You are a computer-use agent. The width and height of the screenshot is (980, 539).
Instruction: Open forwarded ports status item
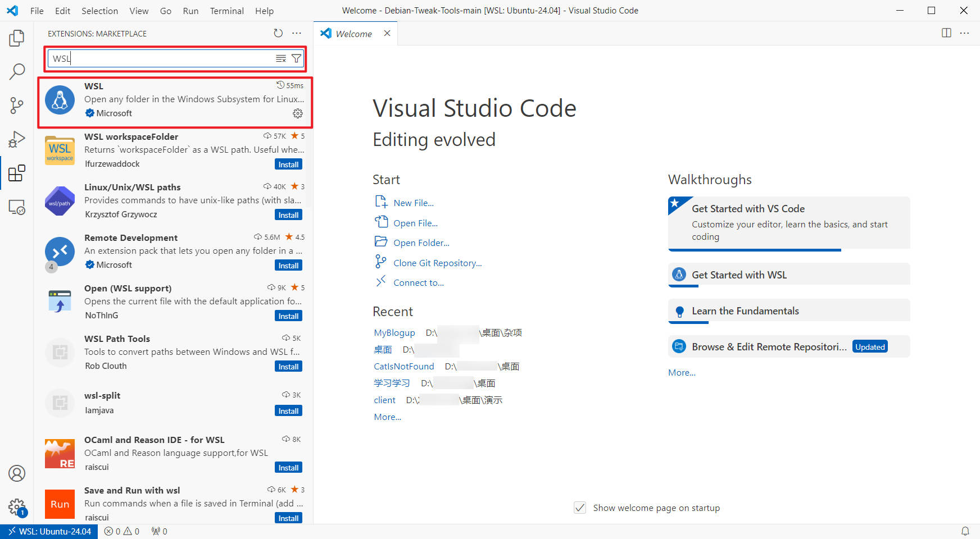[159, 531]
